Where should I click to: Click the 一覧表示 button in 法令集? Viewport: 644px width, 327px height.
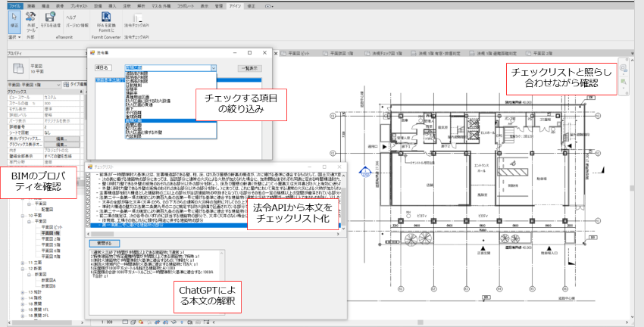pos(249,69)
